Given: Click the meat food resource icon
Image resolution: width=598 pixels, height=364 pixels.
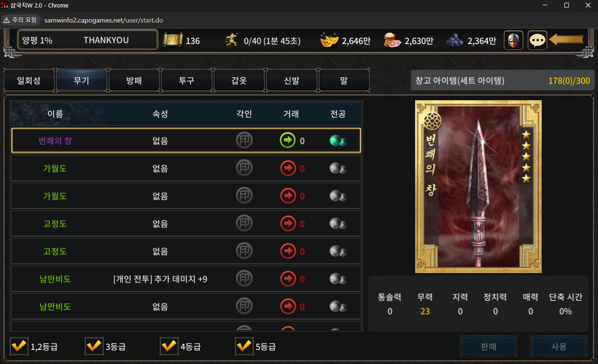Looking at the screenshot, I should pos(393,40).
